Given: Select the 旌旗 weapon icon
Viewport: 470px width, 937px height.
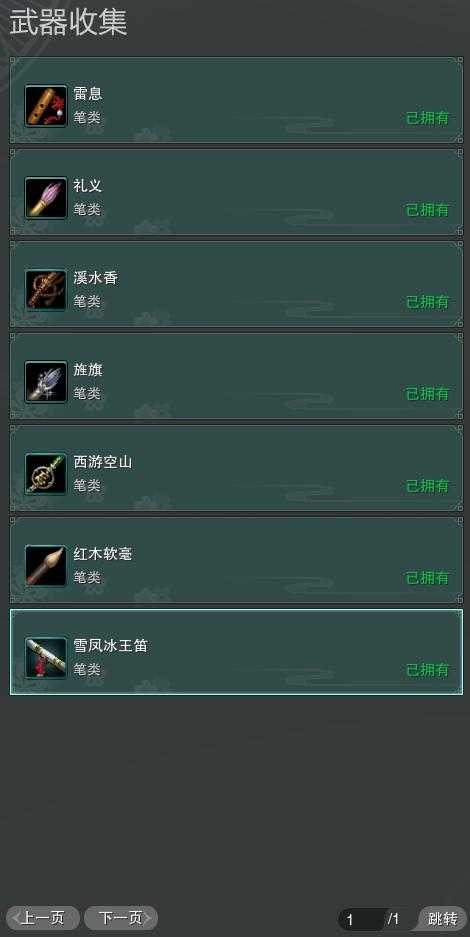Looking at the screenshot, I should pyautogui.click(x=46, y=382).
